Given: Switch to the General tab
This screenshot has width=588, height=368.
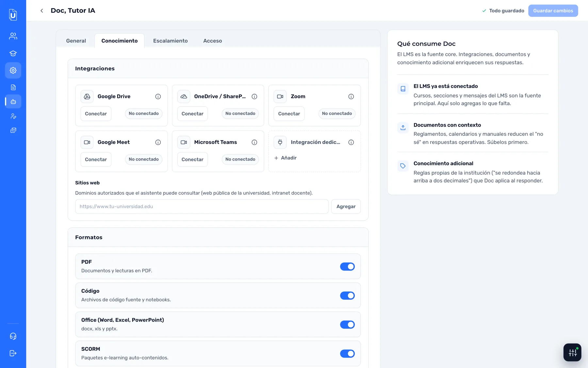Looking at the screenshot, I should click(76, 41).
